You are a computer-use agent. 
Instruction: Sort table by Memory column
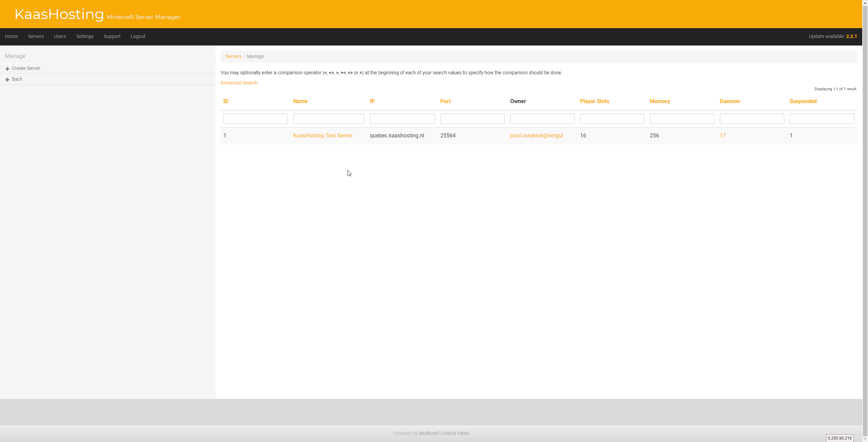click(x=659, y=101)
